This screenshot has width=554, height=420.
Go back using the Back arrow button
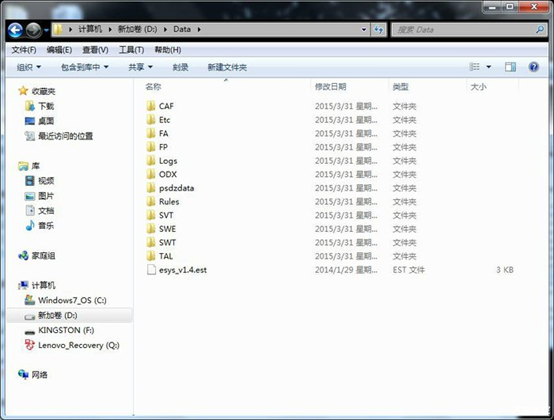click(x=15, y=30)
